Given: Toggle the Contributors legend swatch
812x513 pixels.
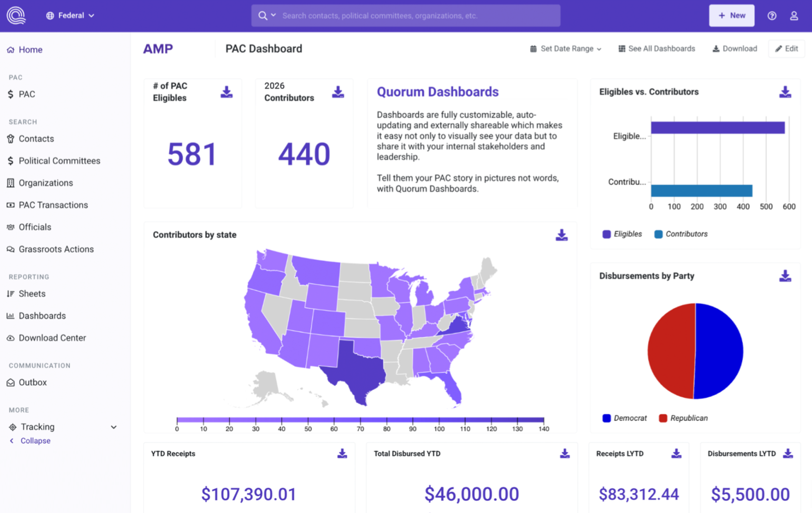Looking at the screenshot, I should [x=658, y=234].
